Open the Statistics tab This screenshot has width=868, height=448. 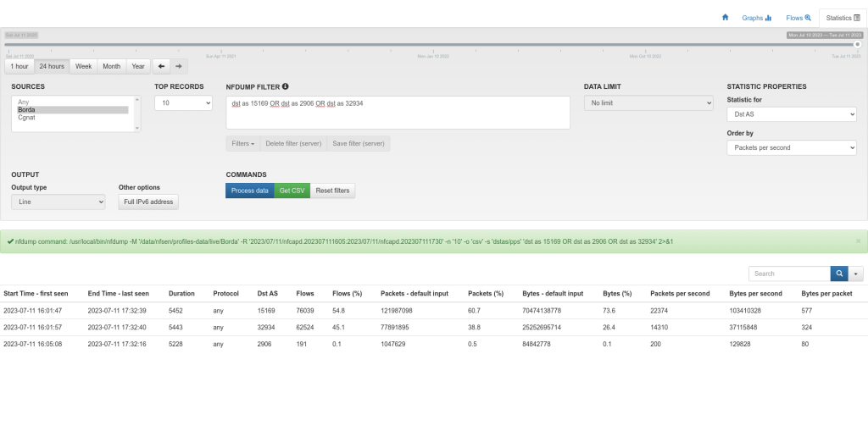click(x=843, y=17)
